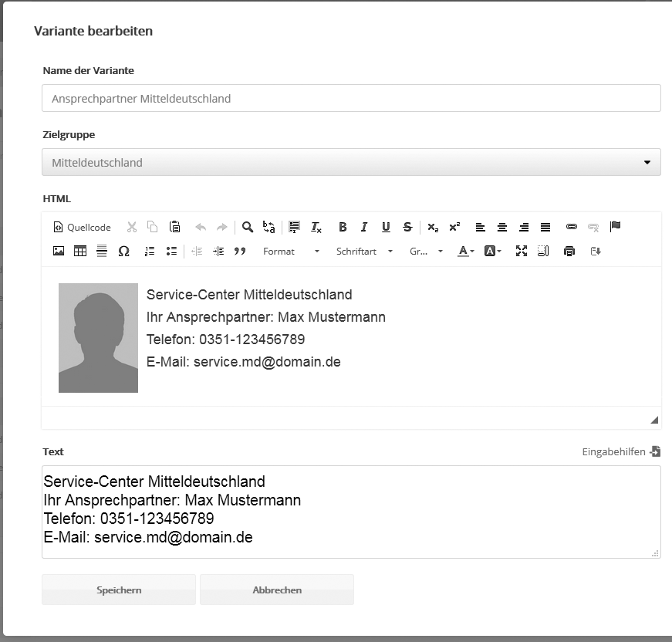Toggle underline on the selected text
The height and width of the screenshot is (642, 672).
(385, 227)
